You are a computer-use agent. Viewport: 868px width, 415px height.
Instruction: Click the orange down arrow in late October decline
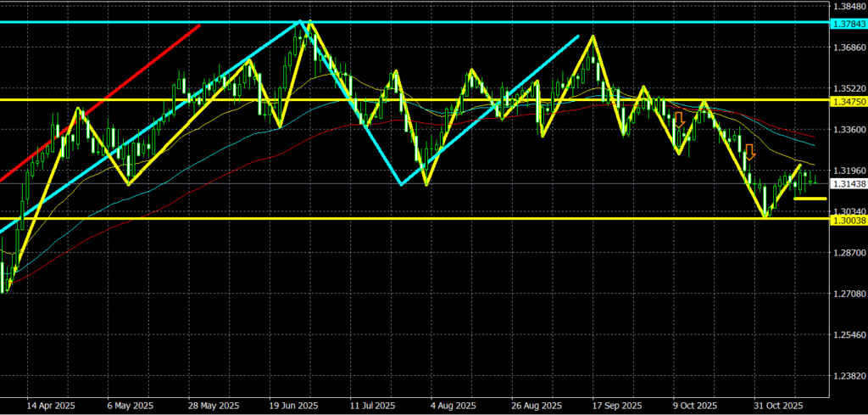tap(749, 153)
